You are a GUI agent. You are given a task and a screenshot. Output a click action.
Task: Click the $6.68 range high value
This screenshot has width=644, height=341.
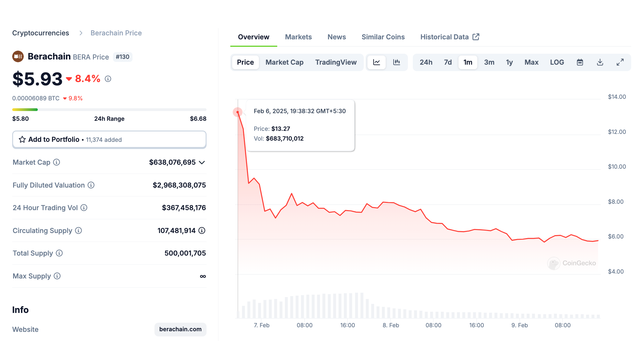(x=198, y=119)
